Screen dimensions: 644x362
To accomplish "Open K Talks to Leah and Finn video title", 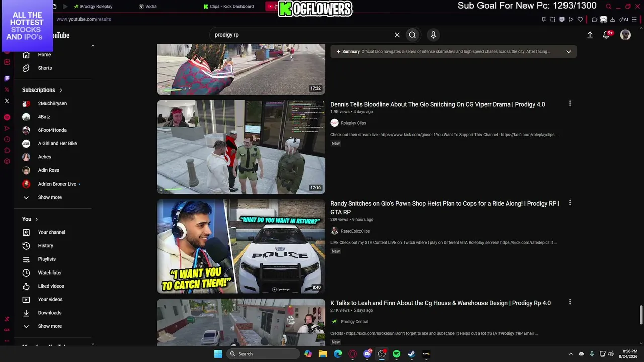I will point(440,303).
